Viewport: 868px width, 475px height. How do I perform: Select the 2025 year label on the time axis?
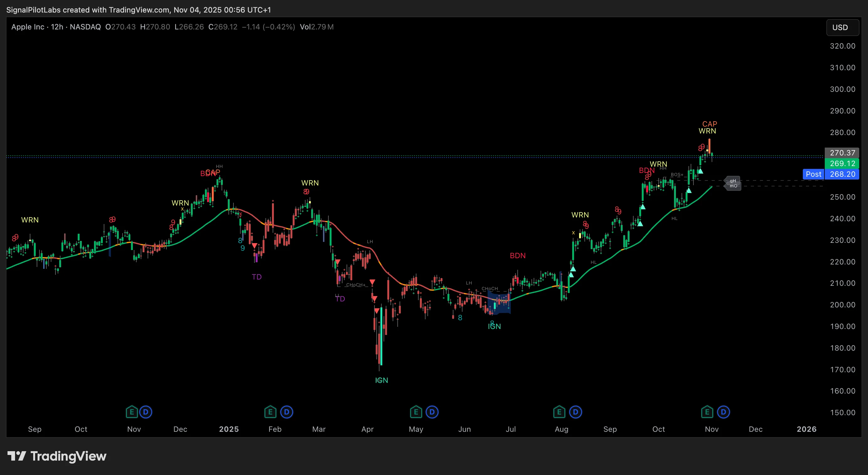point(229,429)
